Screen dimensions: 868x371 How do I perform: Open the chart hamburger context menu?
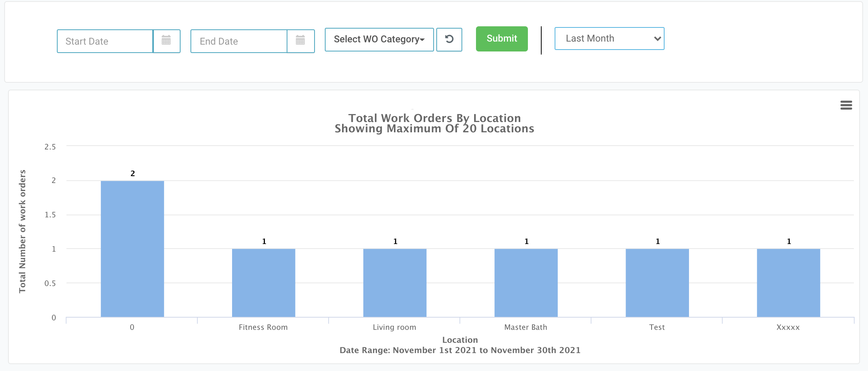846,105
